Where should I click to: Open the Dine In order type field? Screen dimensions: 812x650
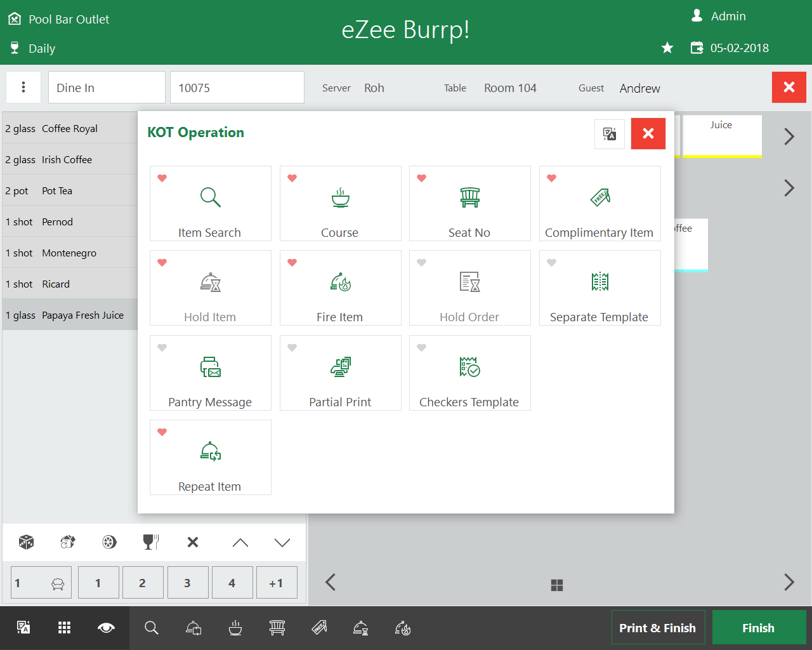[107, 88]
